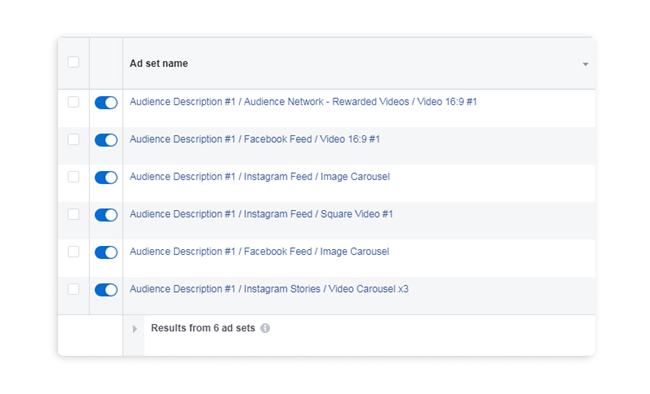Viewport: 650px width, 394px height.
Task: Open Instagram Stories Video Carousel x3 link
Action: (269, 289)
